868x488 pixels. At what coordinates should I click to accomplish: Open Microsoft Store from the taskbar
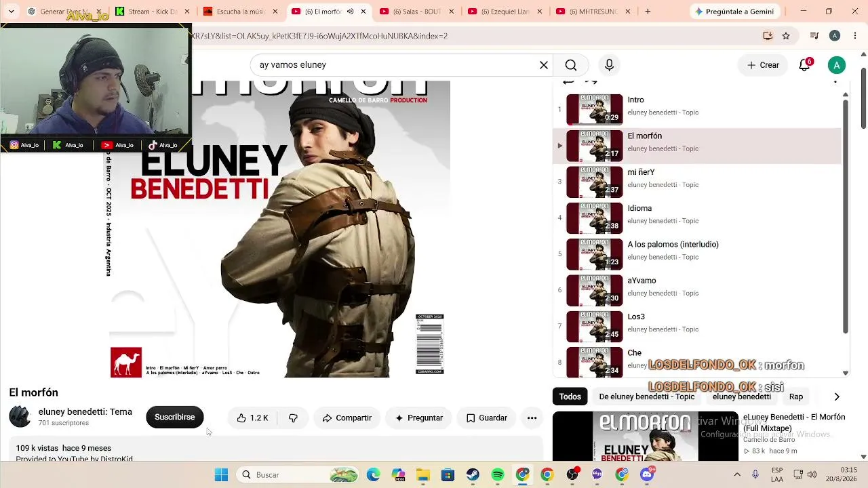click(x=448, y=475)
